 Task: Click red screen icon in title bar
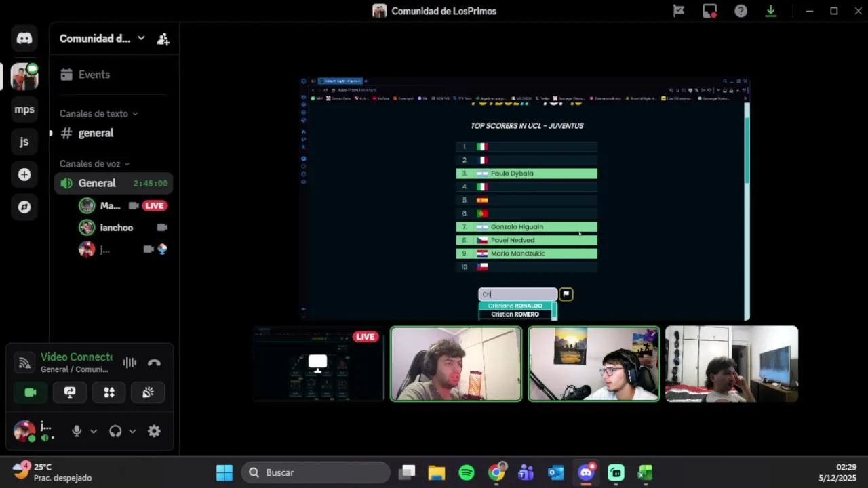point(710,11)
